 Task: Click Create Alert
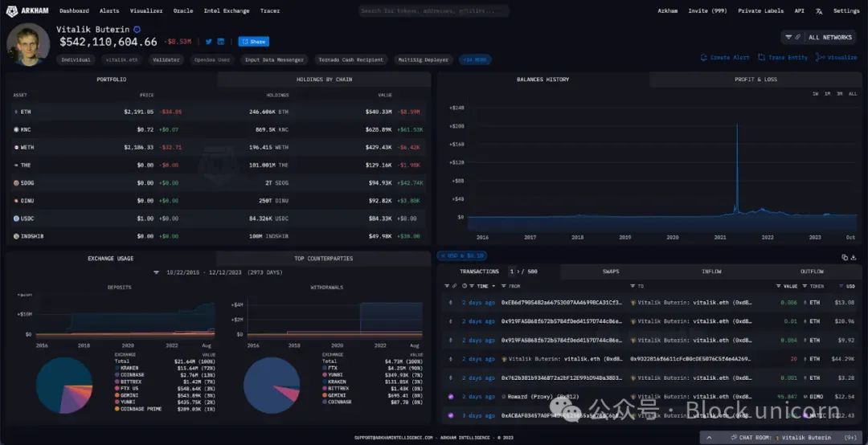[x=725, y=58]
